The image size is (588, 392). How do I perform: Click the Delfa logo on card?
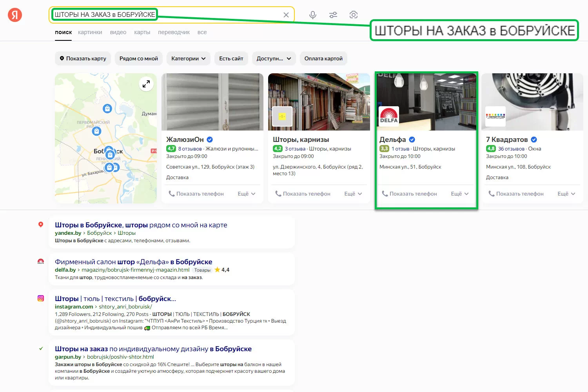(x=389, y=116)
